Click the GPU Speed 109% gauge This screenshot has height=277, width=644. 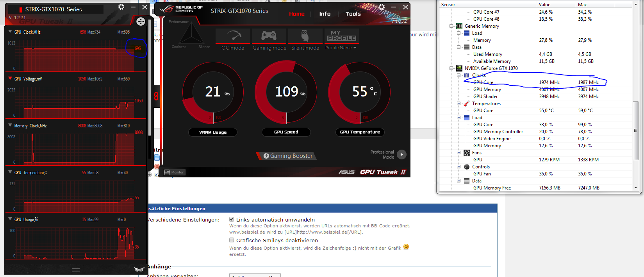click(286, 93)
